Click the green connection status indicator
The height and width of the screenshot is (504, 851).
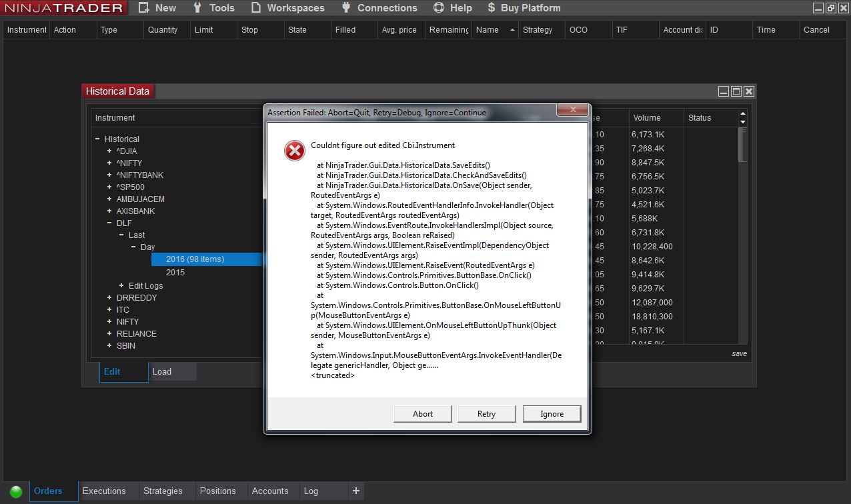point(16,491)
